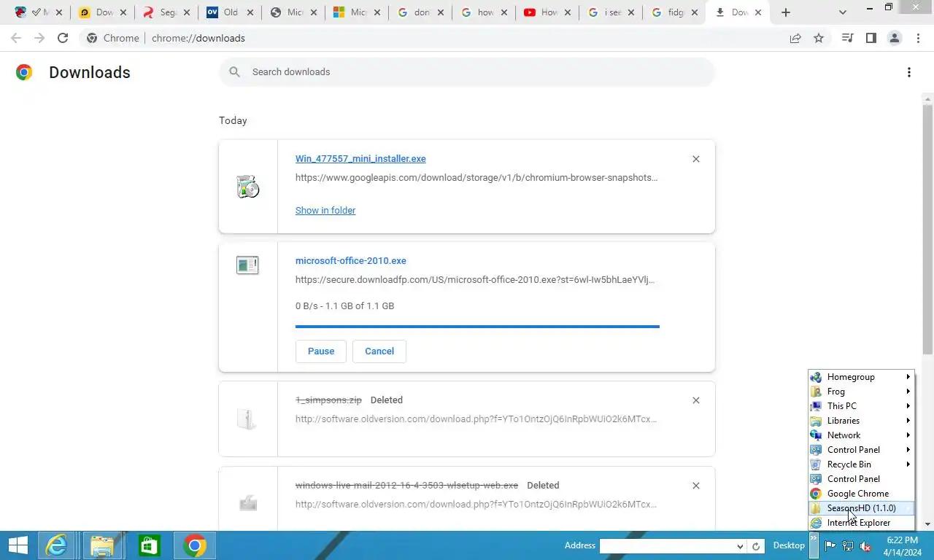This screenshot has height=560, width=934.
Task: Switch to the Old Version tab
Action: tap(229, 12)
